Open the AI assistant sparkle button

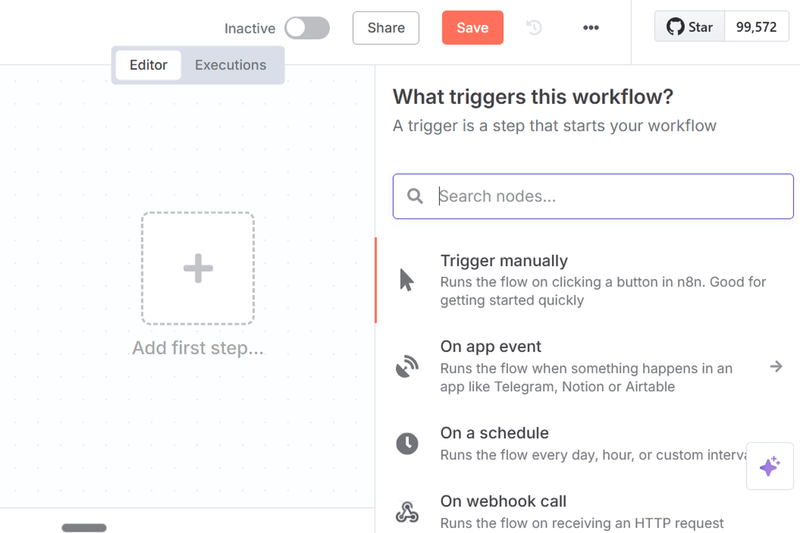(x=769, y=466)
